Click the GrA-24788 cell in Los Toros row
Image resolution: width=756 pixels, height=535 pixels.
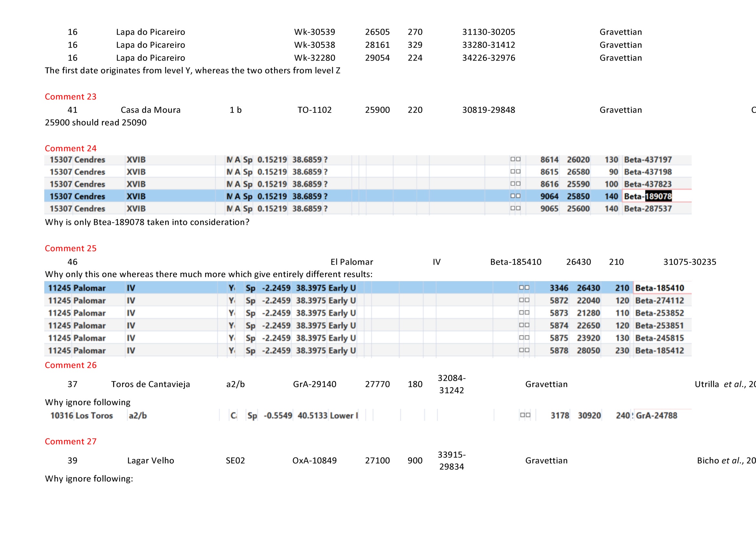point(656,415)
